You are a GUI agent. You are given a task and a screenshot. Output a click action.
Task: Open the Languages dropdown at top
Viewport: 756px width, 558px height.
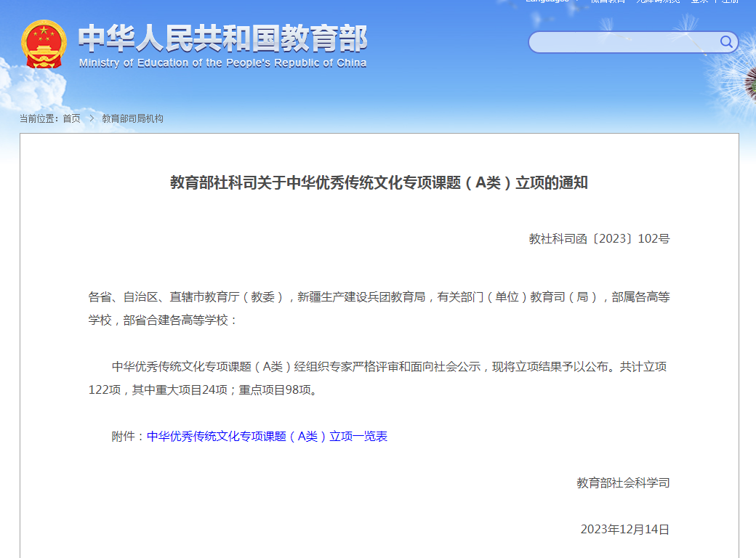(547, 1)
